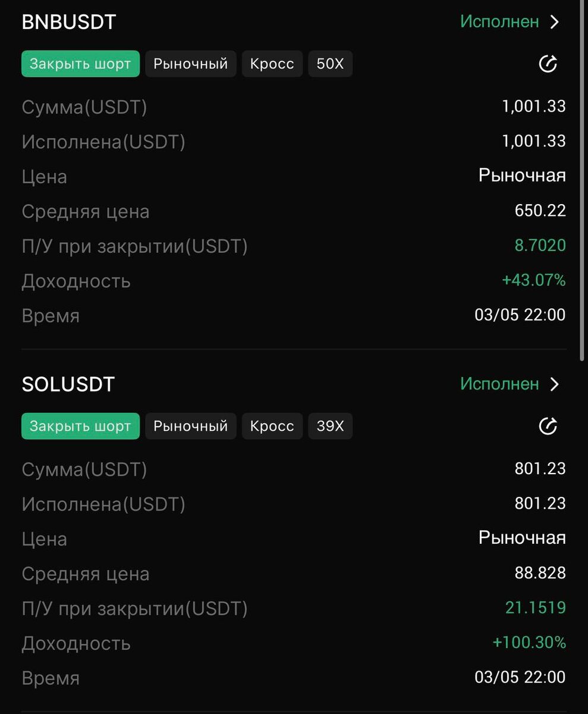Select the 'Рыночный' tag on SOLUSDT order
The image size is (588, 714).
pos(190,426)
